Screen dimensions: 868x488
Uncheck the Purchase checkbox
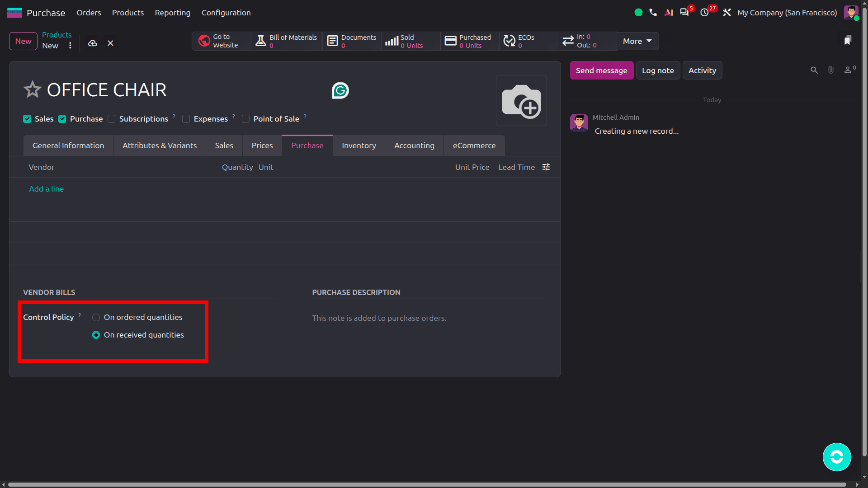coord(62,119)
